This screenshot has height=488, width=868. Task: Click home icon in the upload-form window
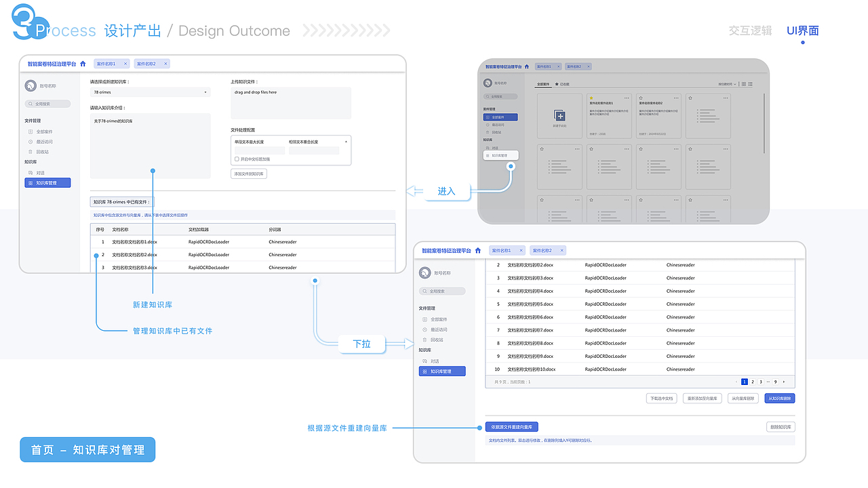point(83,64)
